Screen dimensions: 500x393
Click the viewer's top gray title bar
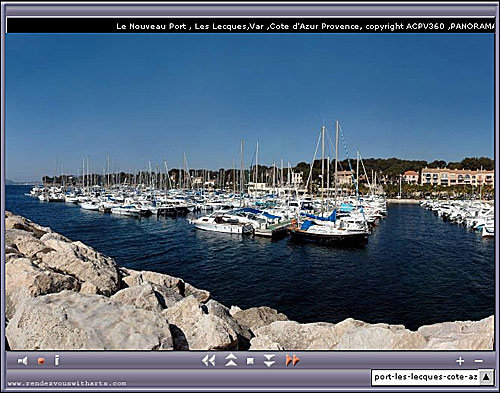click(250, 11)
